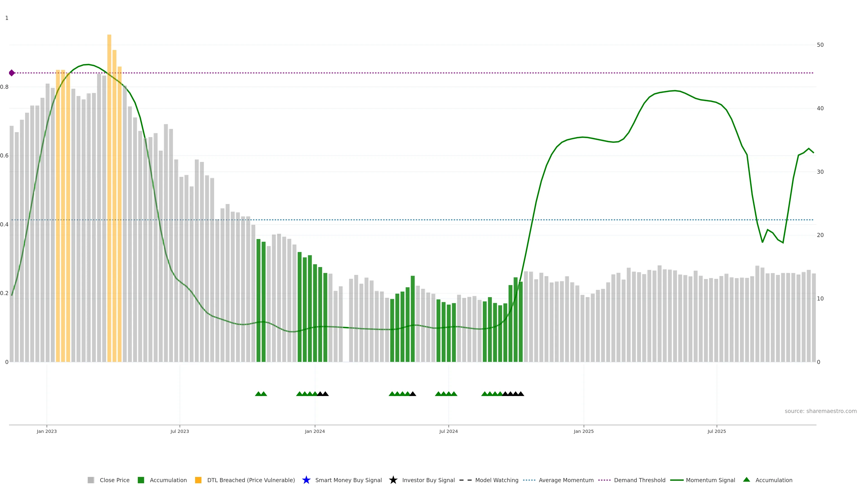Toggle the orange DTL Breached legend entry
868x488 pixels.
(198, 480)
